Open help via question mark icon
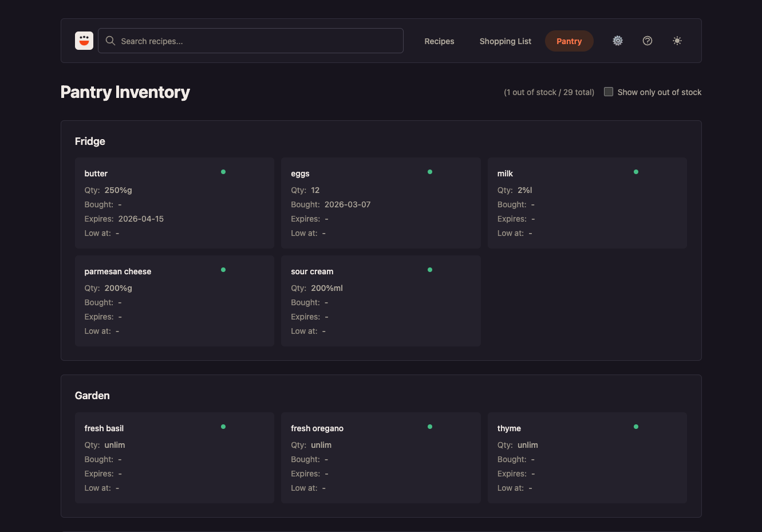 (647, 41)
